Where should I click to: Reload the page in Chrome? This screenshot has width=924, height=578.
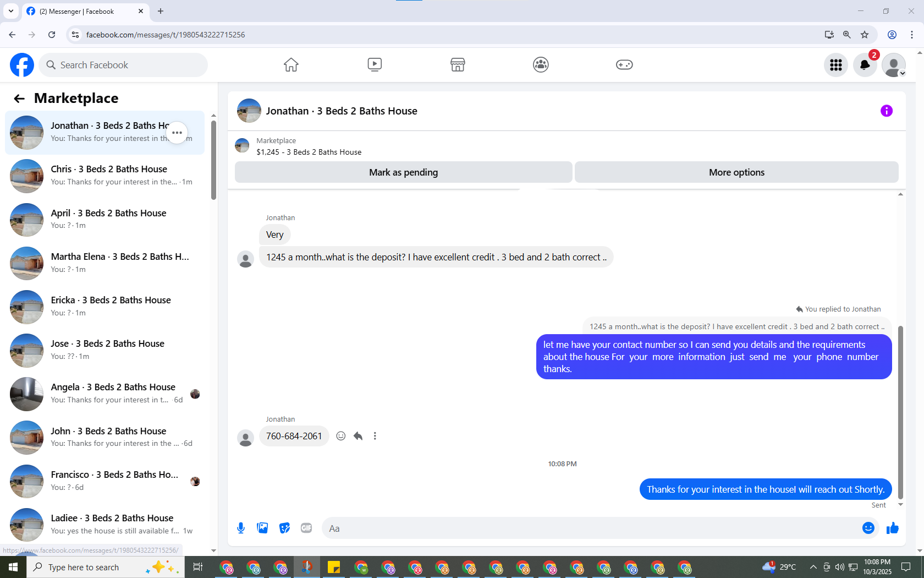(52, 35)
